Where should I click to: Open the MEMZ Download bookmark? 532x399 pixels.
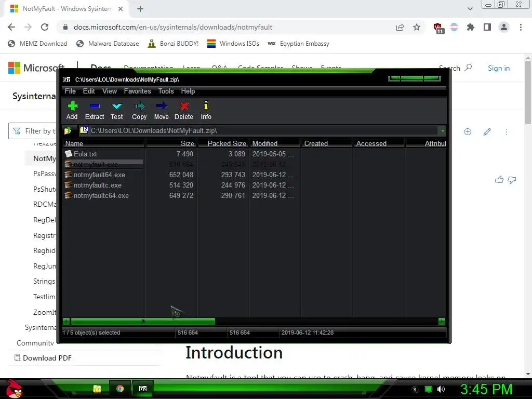click(x=37, y=44)
